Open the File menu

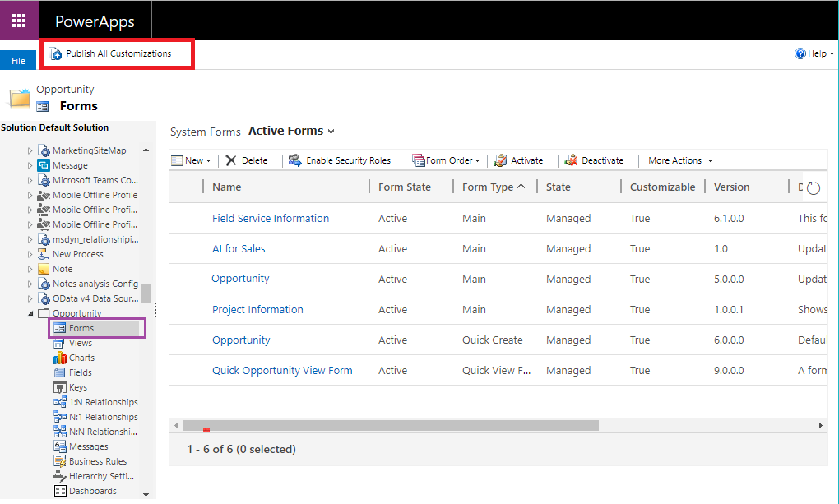click(18, 61)
